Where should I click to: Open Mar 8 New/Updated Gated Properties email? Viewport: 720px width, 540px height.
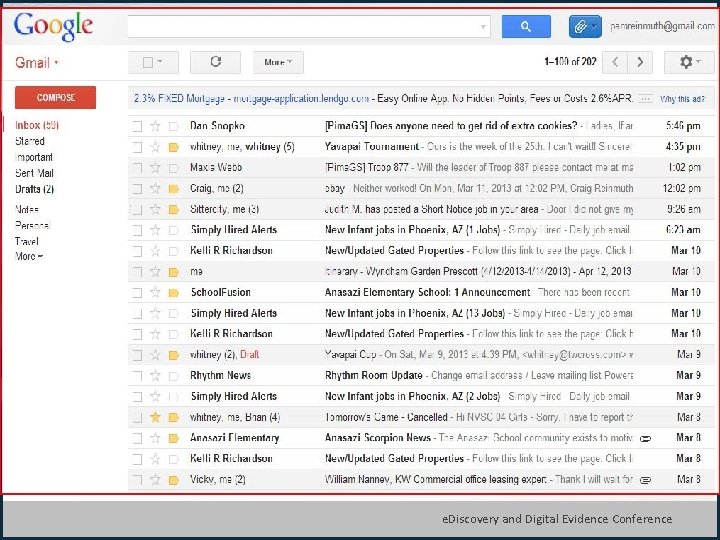[x=394, y=459]
